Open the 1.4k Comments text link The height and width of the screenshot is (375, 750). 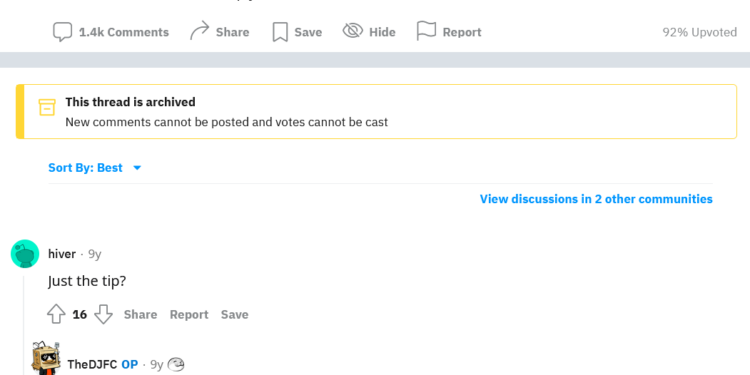(x=124, y=32)
